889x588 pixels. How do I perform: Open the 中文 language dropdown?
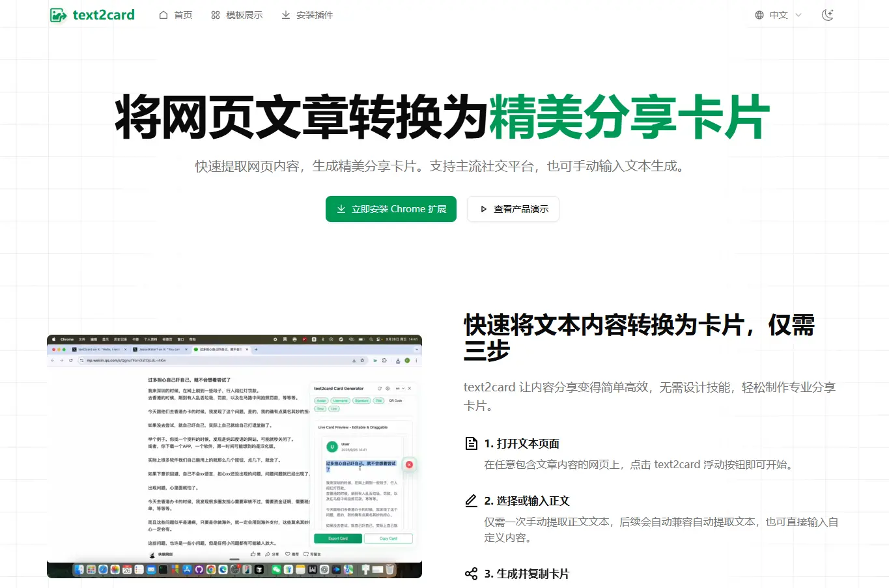pos(778,15)
